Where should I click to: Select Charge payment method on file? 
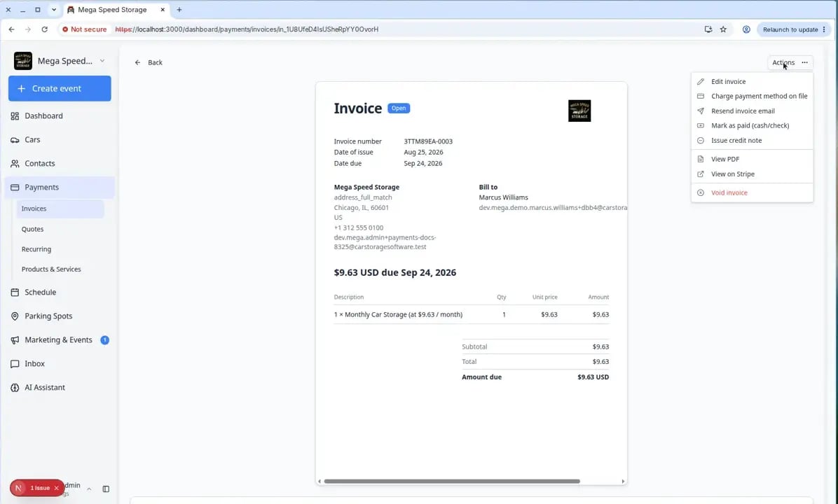752,96
